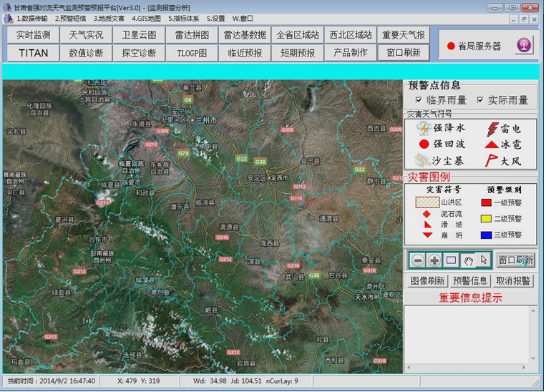Click the 全省区域站 button
The height and width of the screenshot is (392, 546).
[x=298, y=35]
